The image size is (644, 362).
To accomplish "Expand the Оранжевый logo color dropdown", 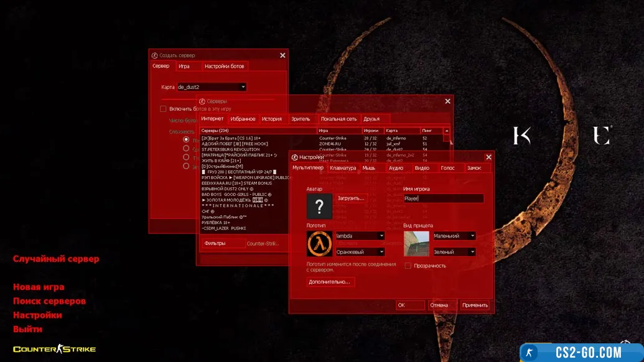I will click(381, 252).
